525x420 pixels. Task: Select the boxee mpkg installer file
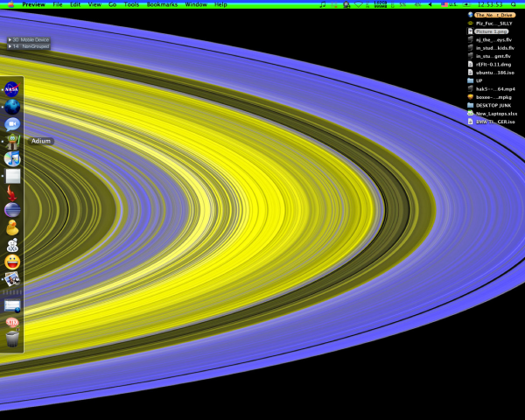pos(490,97)
